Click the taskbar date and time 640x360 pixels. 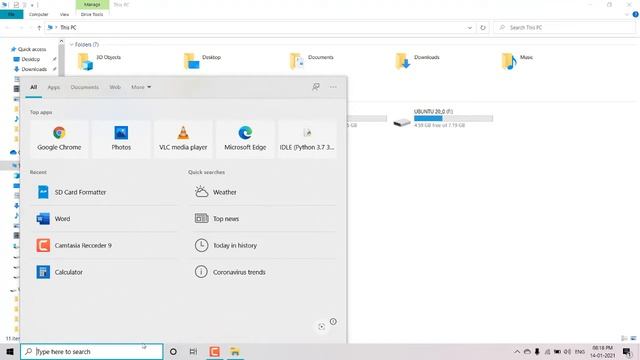[602, 351]
